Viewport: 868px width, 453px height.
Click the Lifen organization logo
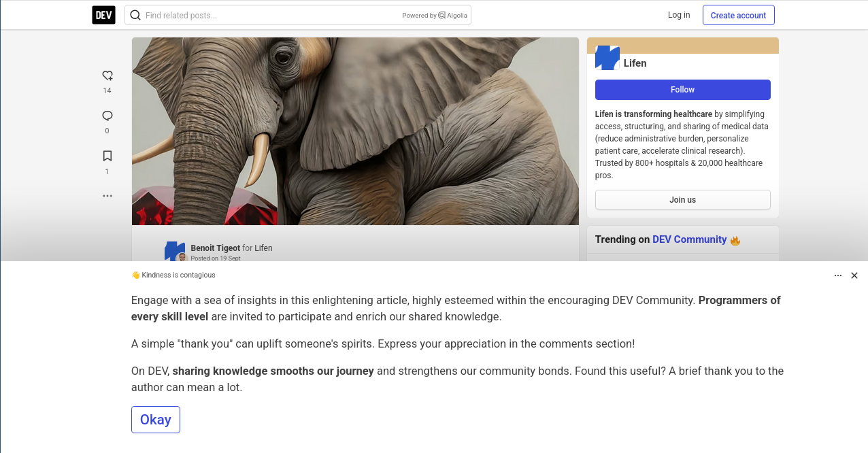[607, 58]
